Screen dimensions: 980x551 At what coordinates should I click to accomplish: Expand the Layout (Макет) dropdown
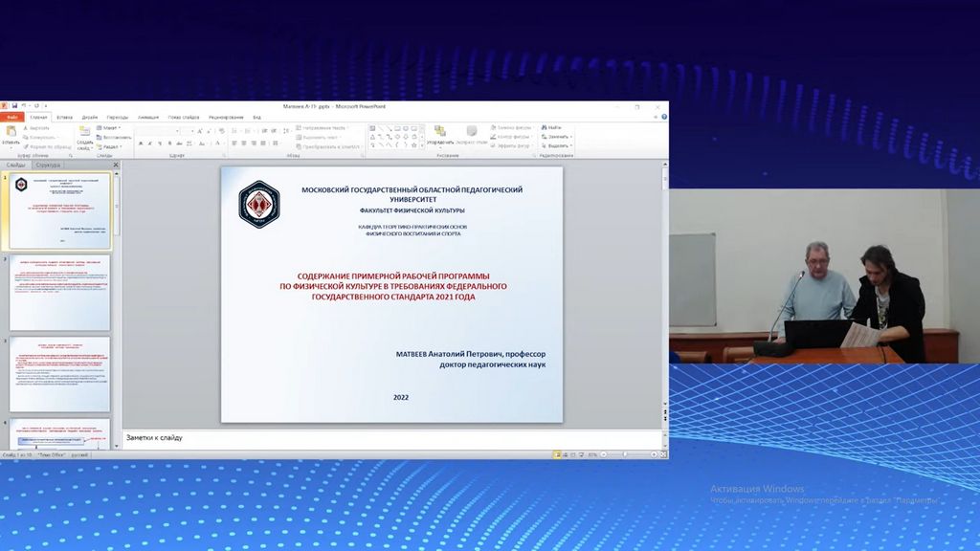point(110,127)
